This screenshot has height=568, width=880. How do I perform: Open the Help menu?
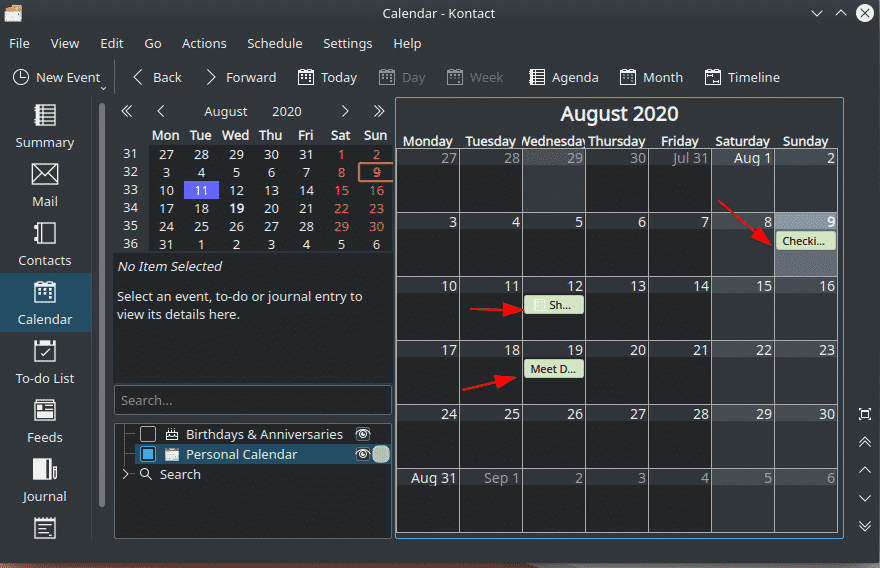click(x=407, y=44)
